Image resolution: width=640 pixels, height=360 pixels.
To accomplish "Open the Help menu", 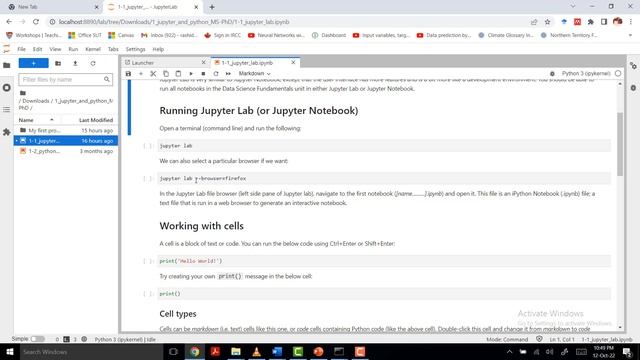I will pos(158,49).
